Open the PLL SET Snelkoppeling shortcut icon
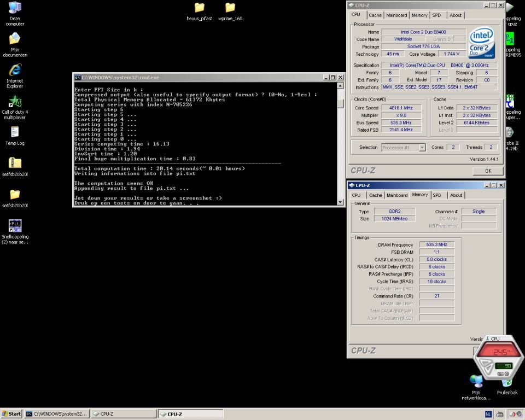 pos(15,225)
